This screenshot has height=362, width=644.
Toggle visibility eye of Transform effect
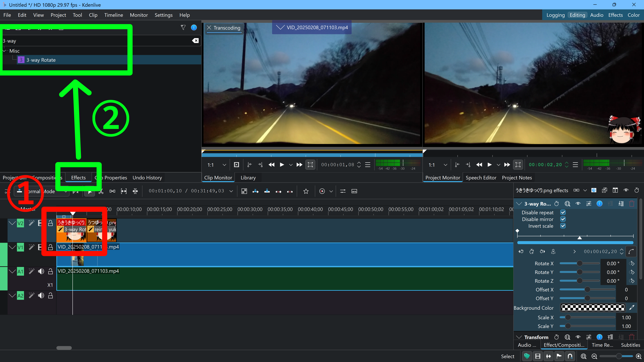(578, 337)
